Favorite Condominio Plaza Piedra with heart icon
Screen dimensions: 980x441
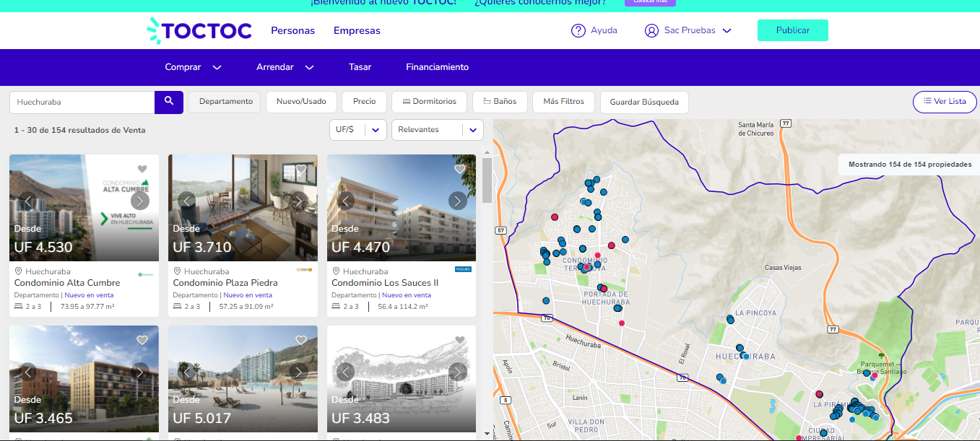[301, 169]
